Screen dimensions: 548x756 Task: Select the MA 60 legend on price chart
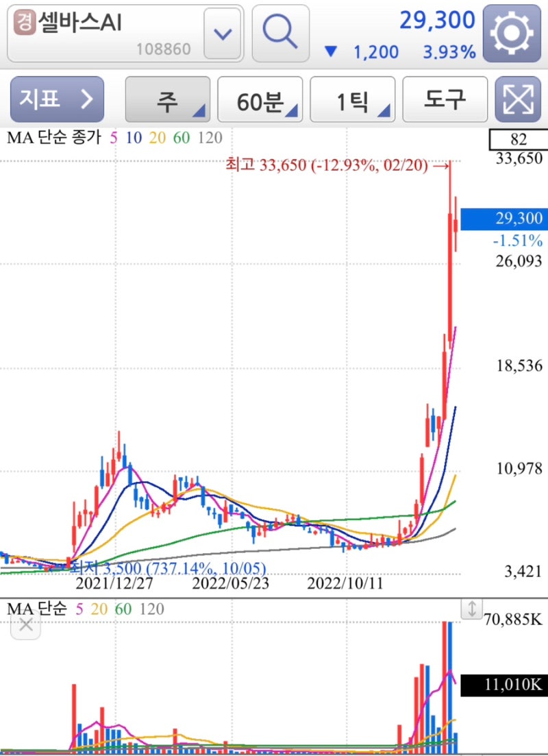tap(182, 138)
